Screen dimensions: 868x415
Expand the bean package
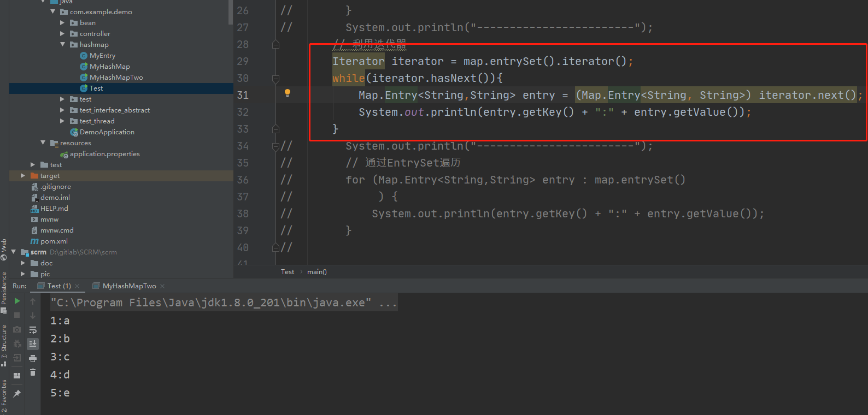[x=62, y=22]
